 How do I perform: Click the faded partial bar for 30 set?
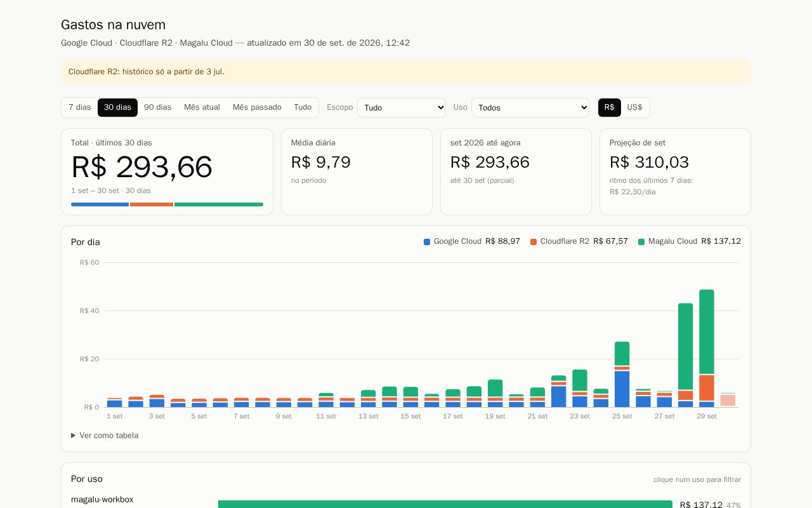tap(728, 400)
